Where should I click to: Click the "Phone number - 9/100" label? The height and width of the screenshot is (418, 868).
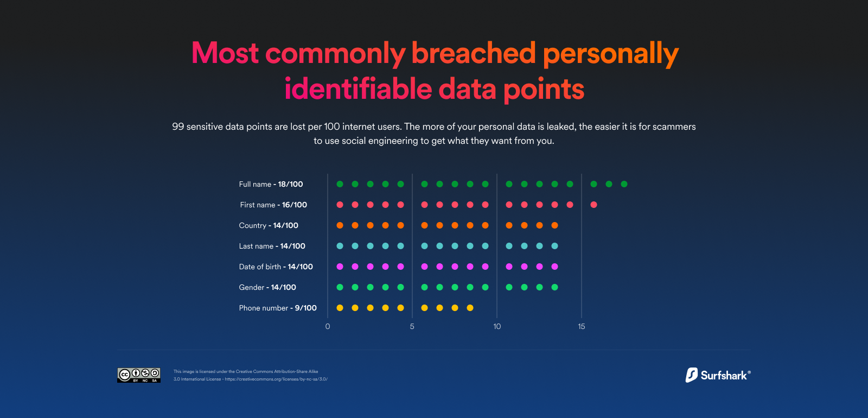point(278,308)
